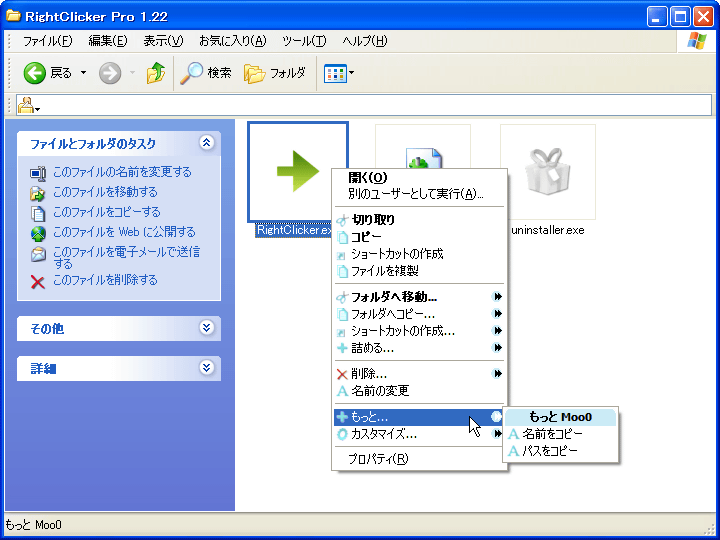The image size is (720, 540).
Task: Choose 名前の変更 in the context menu
Action: click(419, 391)
